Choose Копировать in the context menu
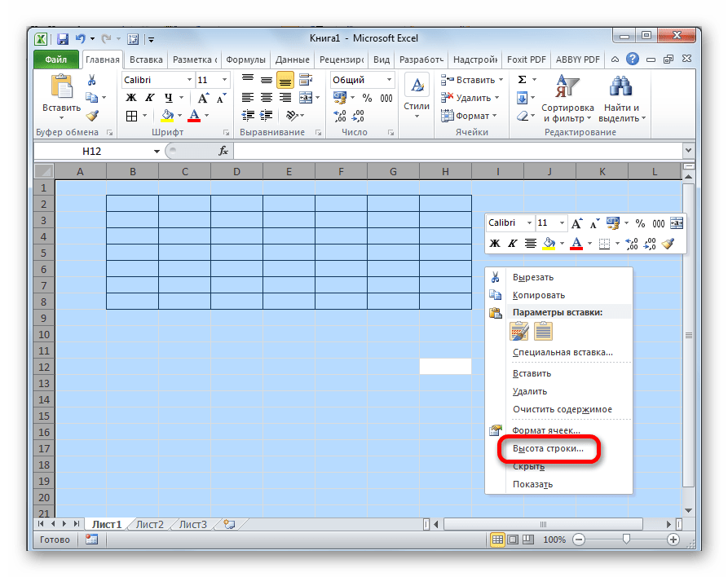728x577 pixels. tap(539, 295)
